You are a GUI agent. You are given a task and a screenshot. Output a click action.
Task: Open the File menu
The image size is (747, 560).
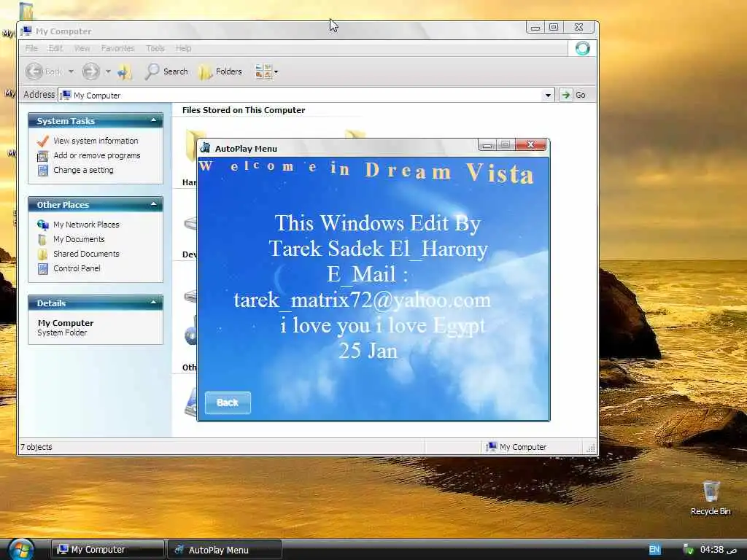click(31, 48)
